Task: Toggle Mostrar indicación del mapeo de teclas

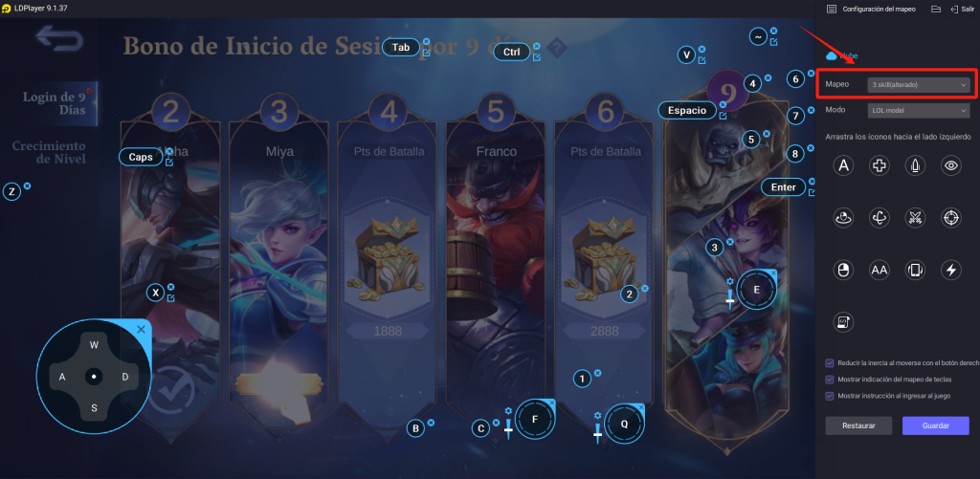Action: coord(830,379)
